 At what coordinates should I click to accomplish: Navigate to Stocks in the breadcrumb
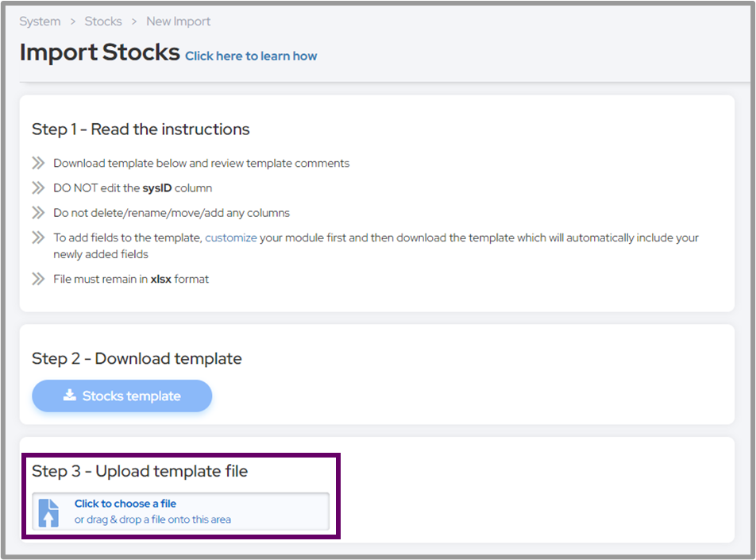[x=103, y=21]
